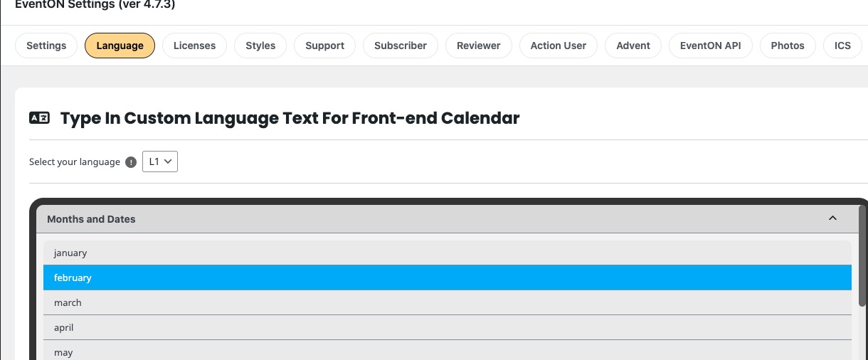Switch to the Subscriber tab
This screenshot has height=360, width=868.
[x=401, y=46]
